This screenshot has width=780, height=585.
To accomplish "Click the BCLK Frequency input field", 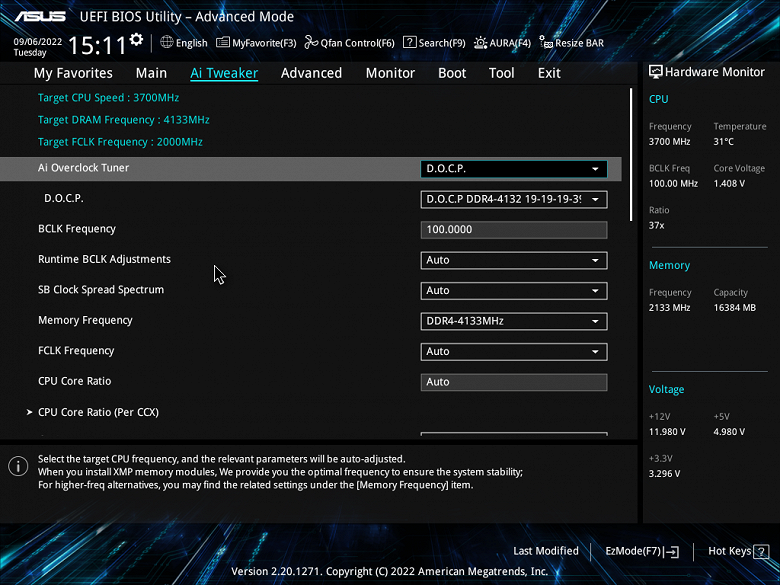I will coord(514,230).
